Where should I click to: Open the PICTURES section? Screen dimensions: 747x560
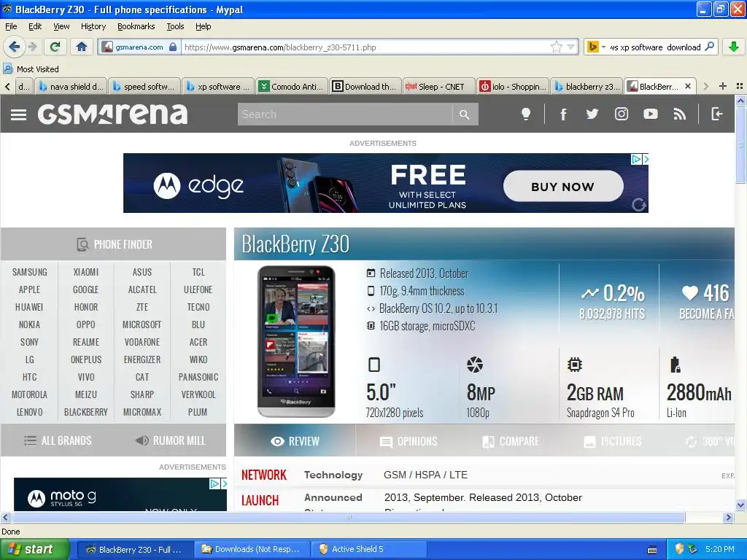coord(612,441)
